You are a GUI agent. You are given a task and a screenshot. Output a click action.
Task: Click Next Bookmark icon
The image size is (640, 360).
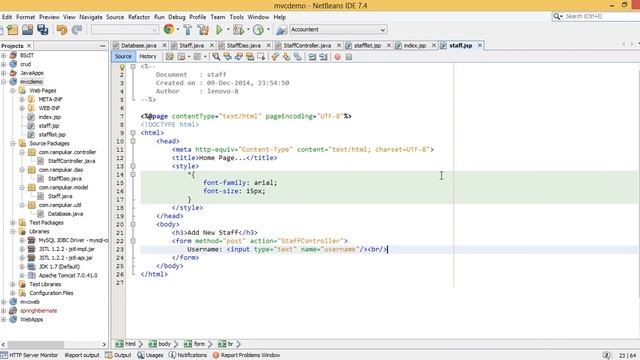click(287, 57)
